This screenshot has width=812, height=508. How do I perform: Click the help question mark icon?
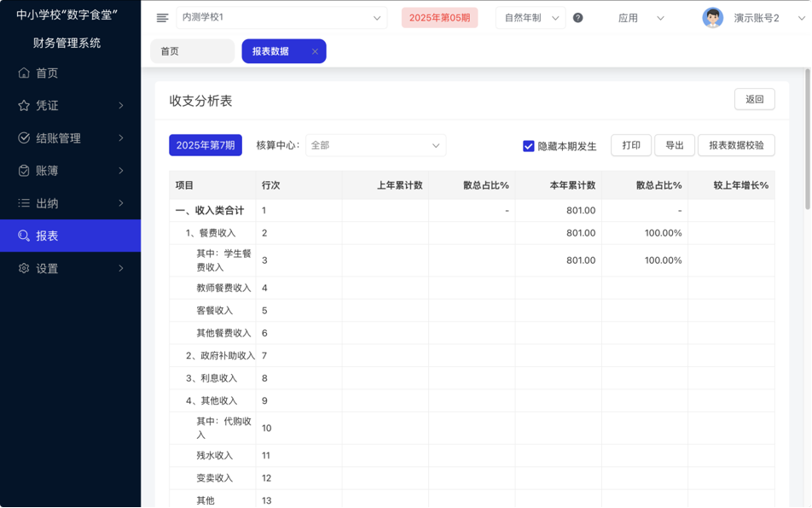click(x=577, y=18)
